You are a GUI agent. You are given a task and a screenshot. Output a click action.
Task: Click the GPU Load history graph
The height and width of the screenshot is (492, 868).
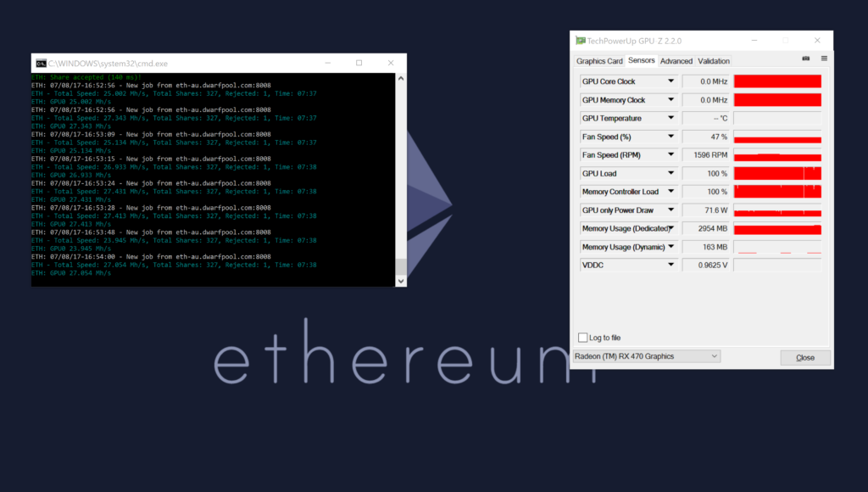click(777, 173)
